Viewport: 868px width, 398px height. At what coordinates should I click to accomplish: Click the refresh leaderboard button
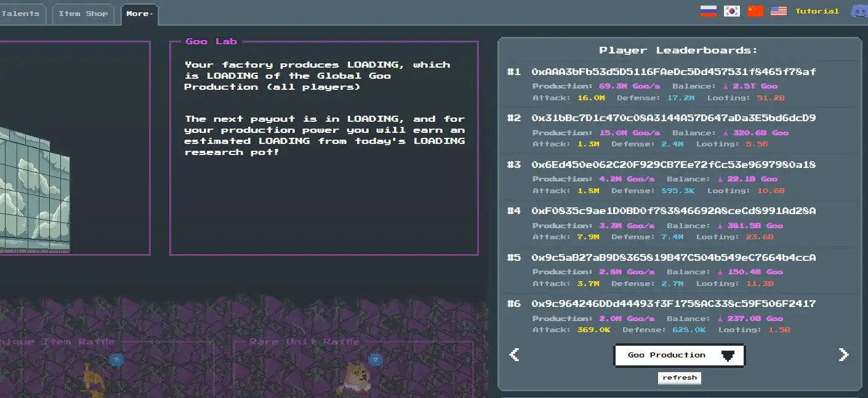[x=680, y=378]
